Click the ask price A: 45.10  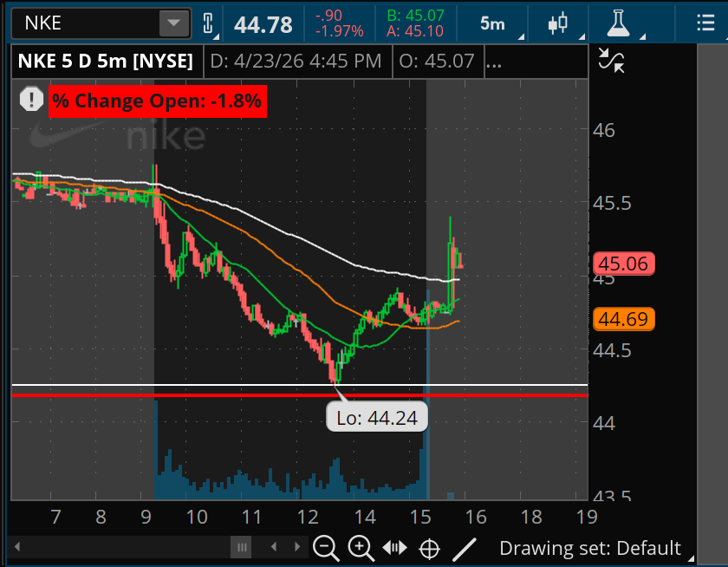415,31
